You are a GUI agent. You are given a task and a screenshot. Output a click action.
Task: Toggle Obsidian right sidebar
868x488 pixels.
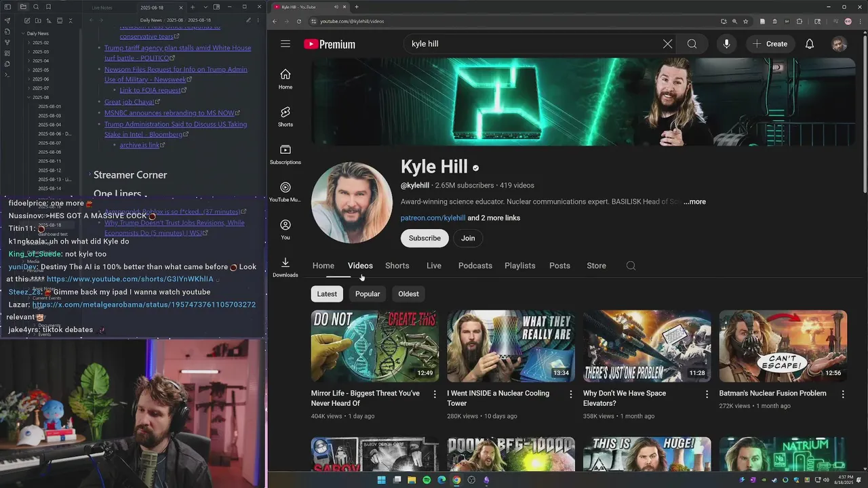point(216,7)
